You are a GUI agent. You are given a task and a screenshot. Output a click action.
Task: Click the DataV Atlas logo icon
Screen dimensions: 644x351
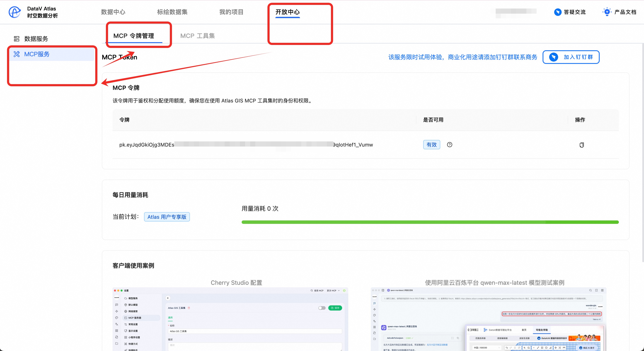tap(14, 12)
